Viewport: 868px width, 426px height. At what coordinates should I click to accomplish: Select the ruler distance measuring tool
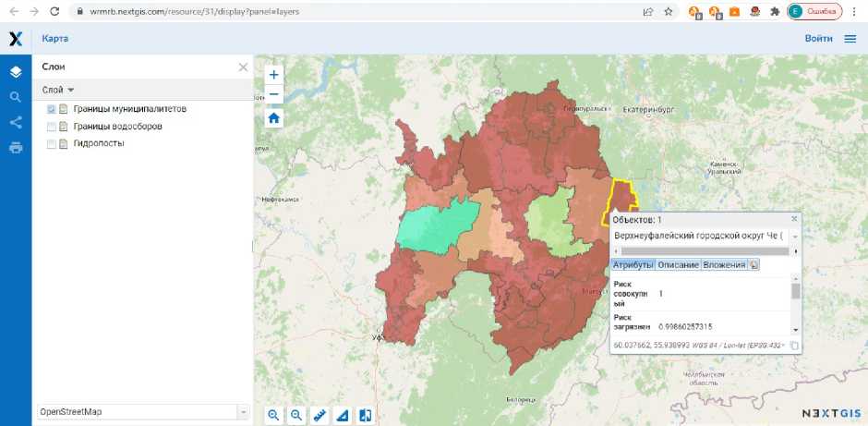319,415
